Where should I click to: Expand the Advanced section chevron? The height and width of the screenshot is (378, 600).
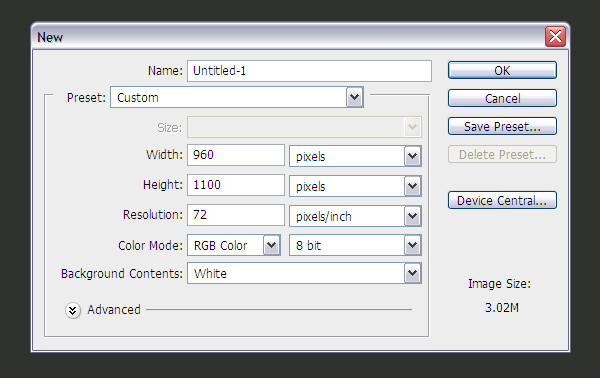[x=73, y=310]
